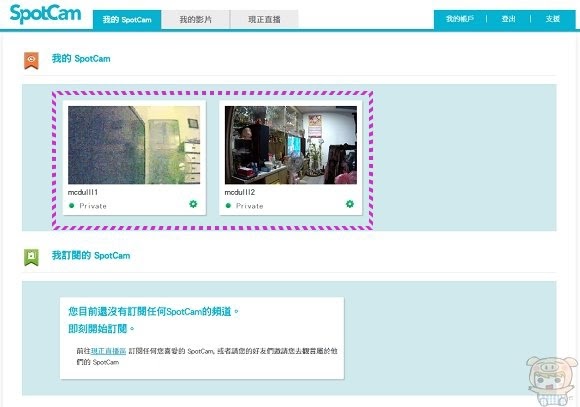580x407 pixels.
Task: Open the 我的 SpotCam tab
Action: (127, 20)
